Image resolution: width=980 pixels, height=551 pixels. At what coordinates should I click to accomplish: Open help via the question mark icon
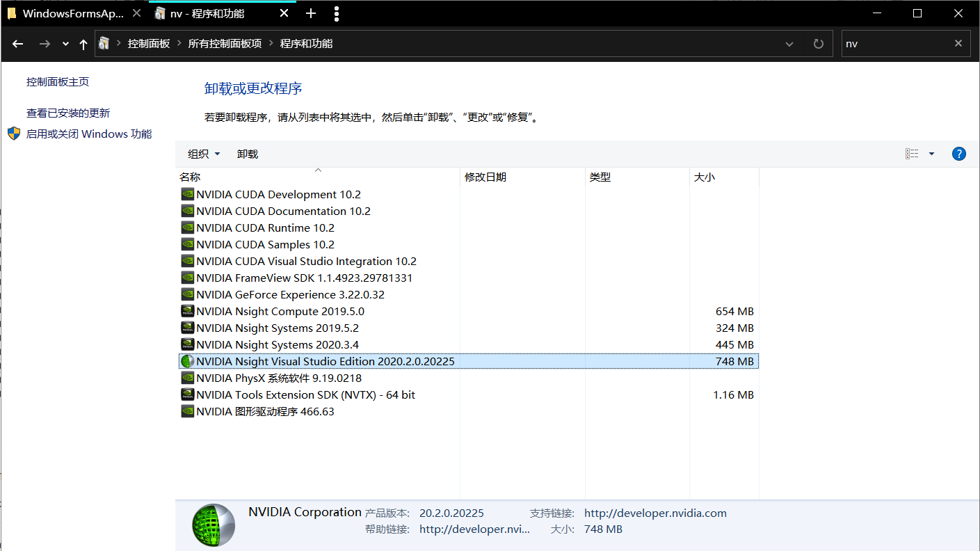(x=959, y=154)
